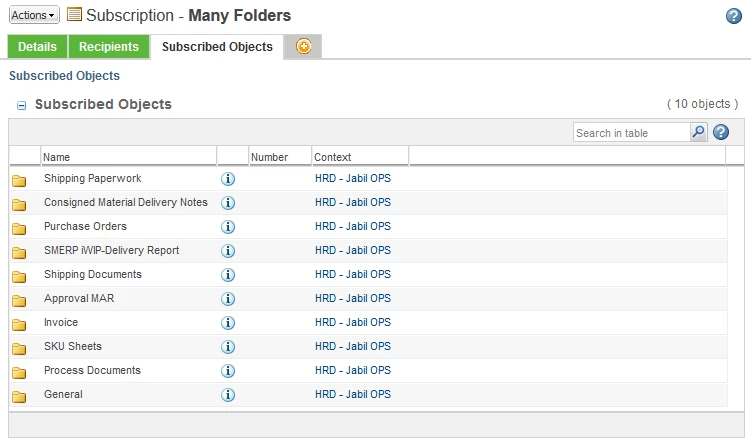Collapse the Subscribed Objects table section

tap(22, 105)
